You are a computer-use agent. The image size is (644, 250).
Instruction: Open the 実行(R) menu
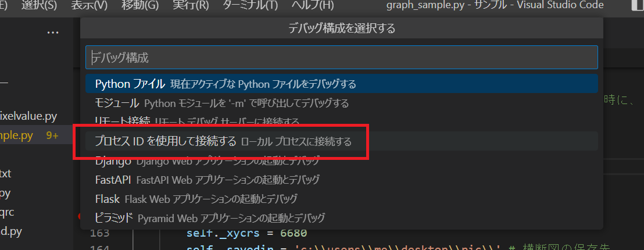(x=191, y=5)
